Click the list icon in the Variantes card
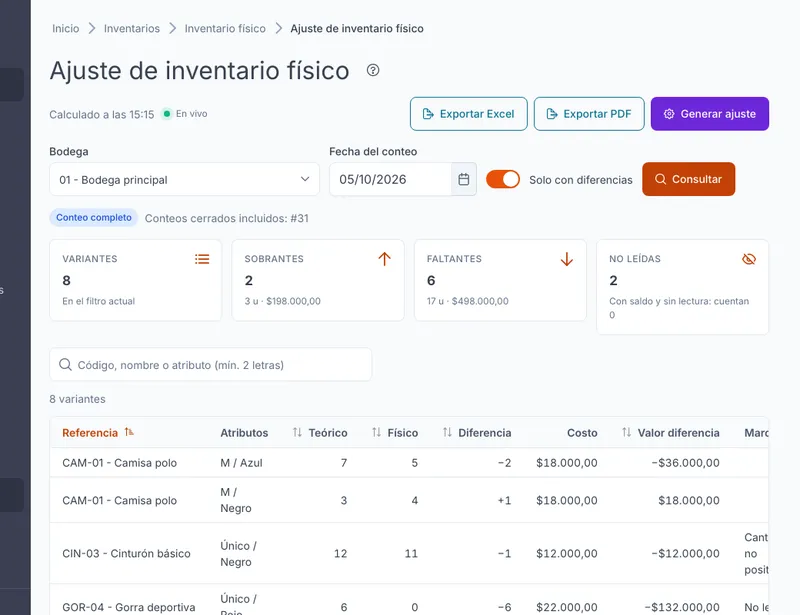 coord(202,259)
